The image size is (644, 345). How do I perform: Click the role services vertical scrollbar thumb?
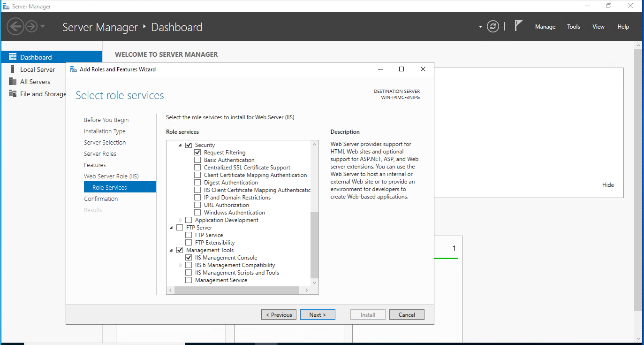pos(314,245)
